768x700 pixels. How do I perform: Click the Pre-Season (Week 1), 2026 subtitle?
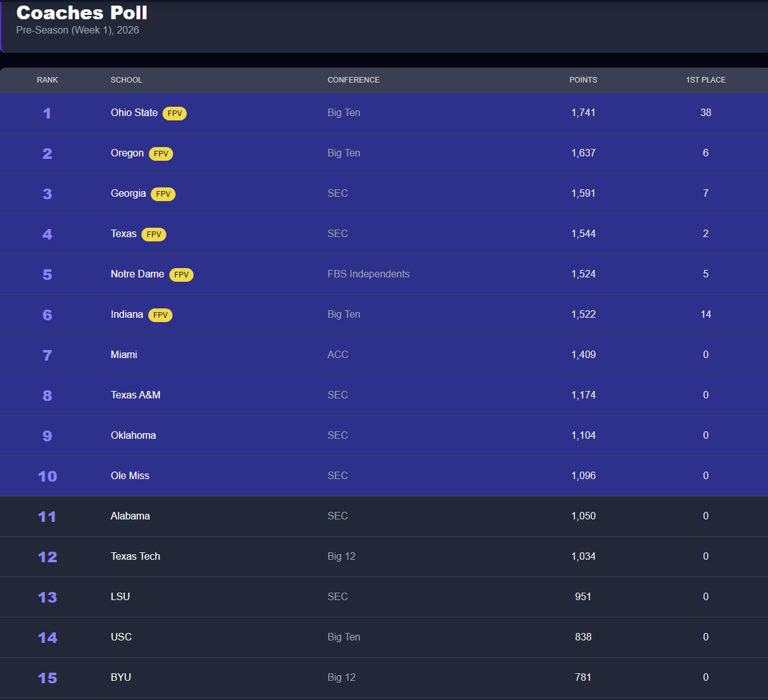tap(78, 30)
